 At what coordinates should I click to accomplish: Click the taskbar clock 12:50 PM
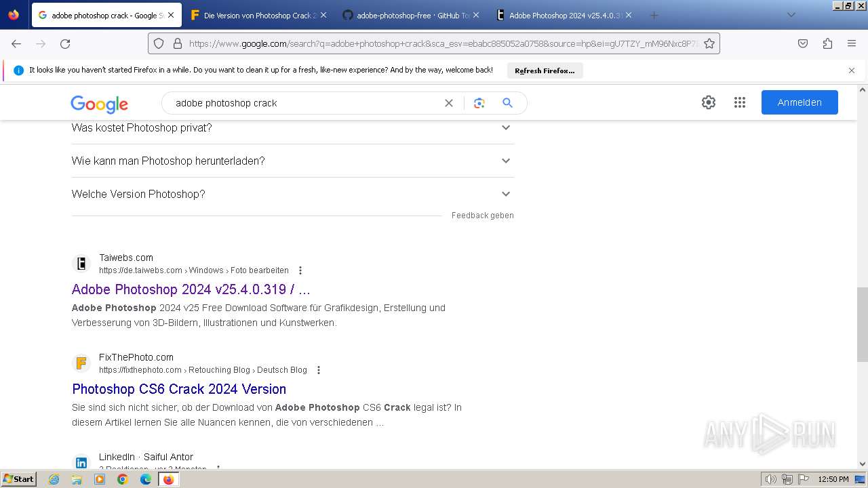click(833, 479)
